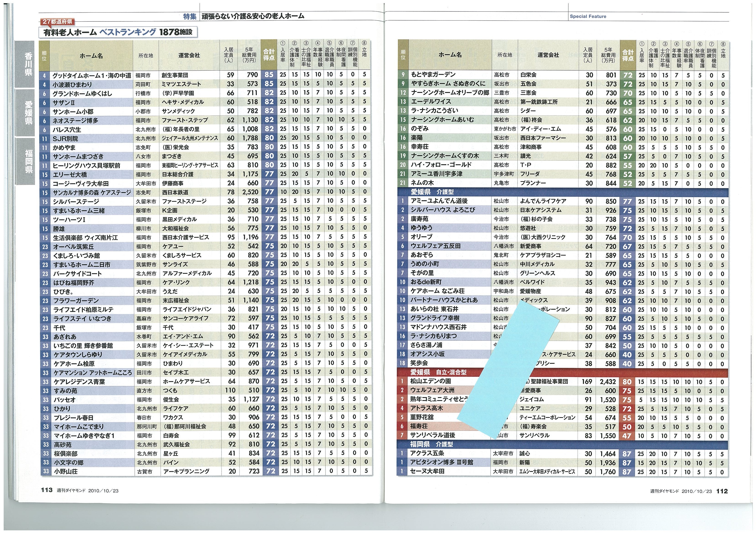Click the アビタシオン博多 Ⅲ号館 row name
The height and width of the screenshot is (534, 756).
pyautogui.click(x=441, y=462)
